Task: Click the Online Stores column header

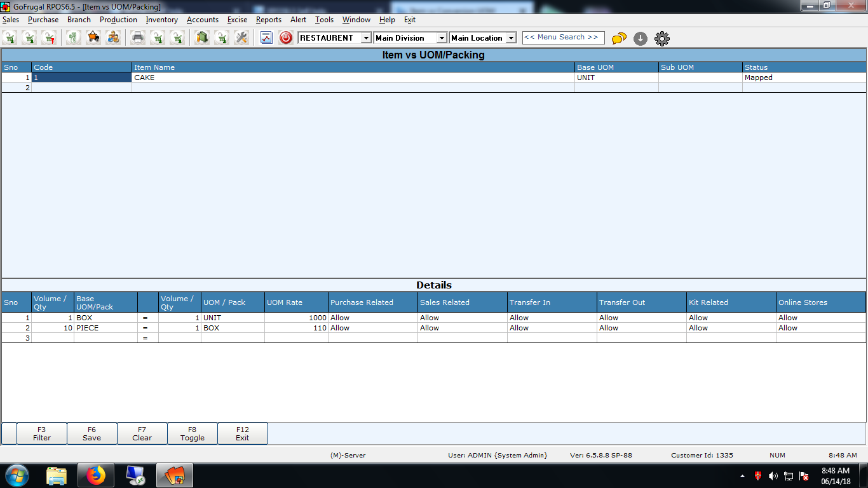Action: point(820,302)
